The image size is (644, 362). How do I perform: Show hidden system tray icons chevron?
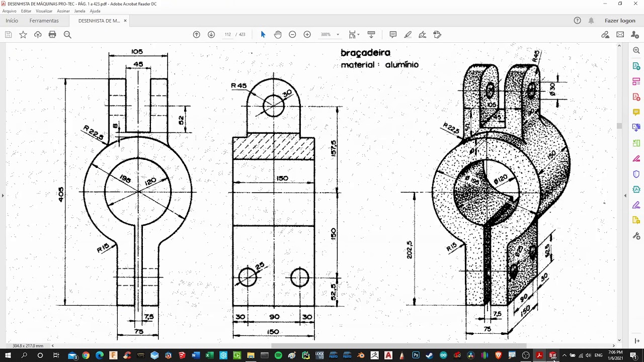point(564,355)
